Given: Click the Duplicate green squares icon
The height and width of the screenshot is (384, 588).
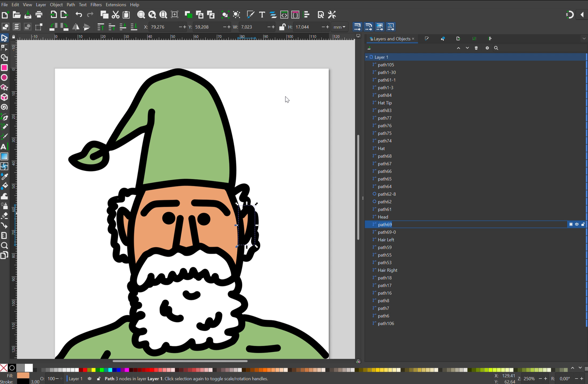Looking at the screenshot, I should [x=188, y=14].
